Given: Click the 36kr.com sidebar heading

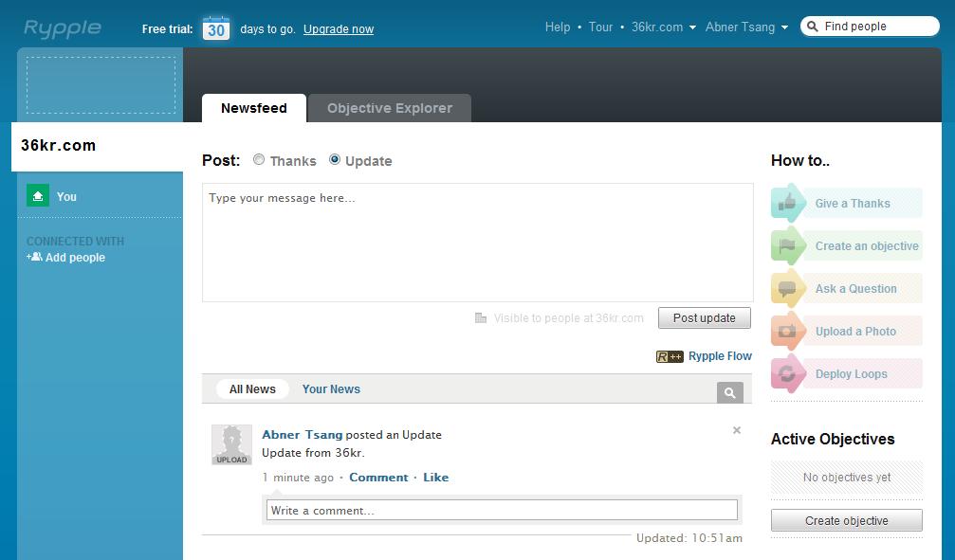Looking at the screenshot, I should [59, 146].
